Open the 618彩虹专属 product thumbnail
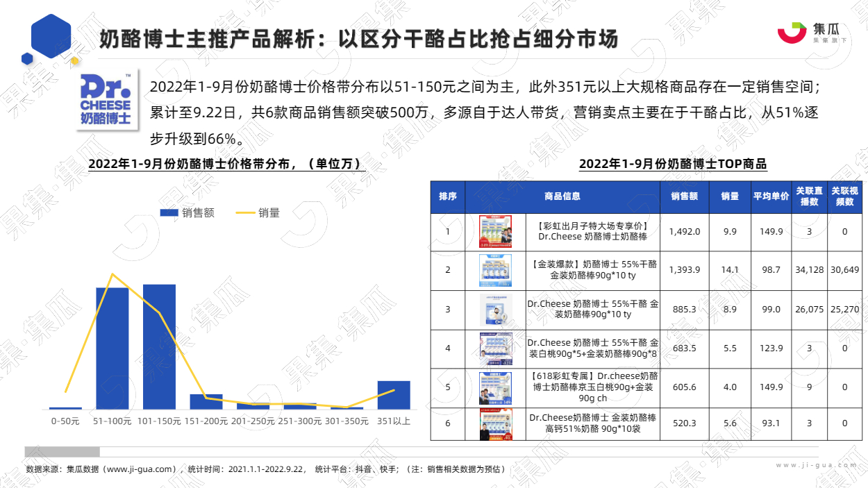Image resolution: width=868 pixels, height=488 pixels. (496, 387)
